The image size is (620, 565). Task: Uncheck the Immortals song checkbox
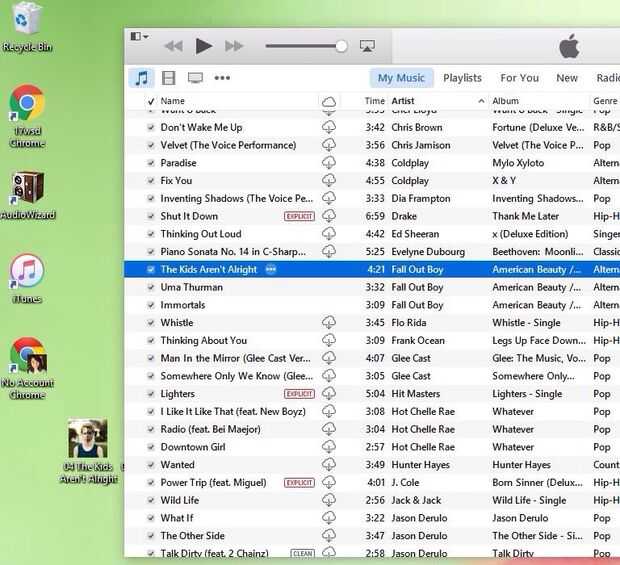(x=151, y=305)
